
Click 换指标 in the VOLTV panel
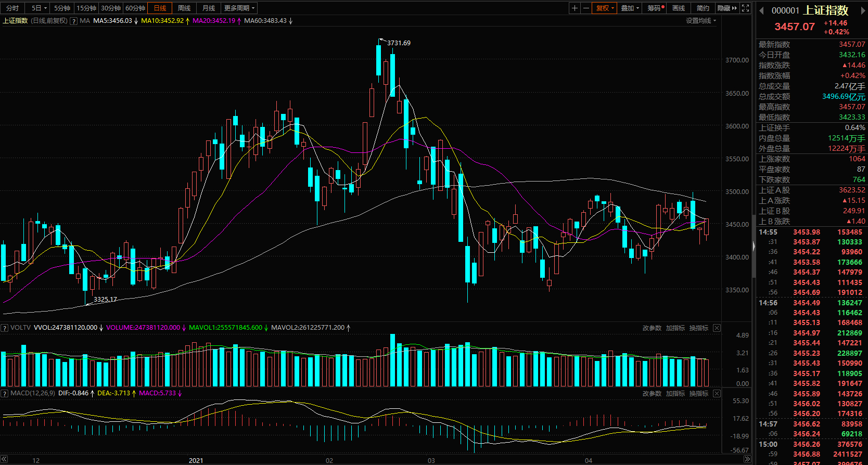pyautogui.click(x=698, y=328)
